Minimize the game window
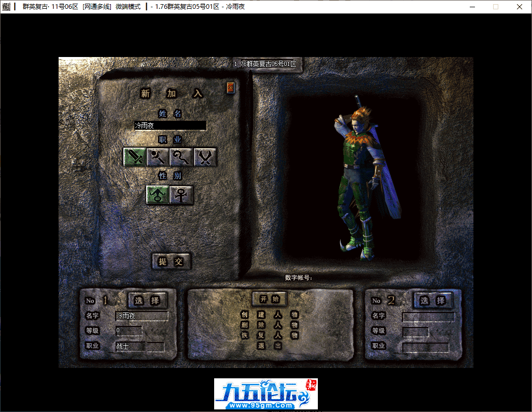Viewport: 532px width, 412px height. point(472,7)
